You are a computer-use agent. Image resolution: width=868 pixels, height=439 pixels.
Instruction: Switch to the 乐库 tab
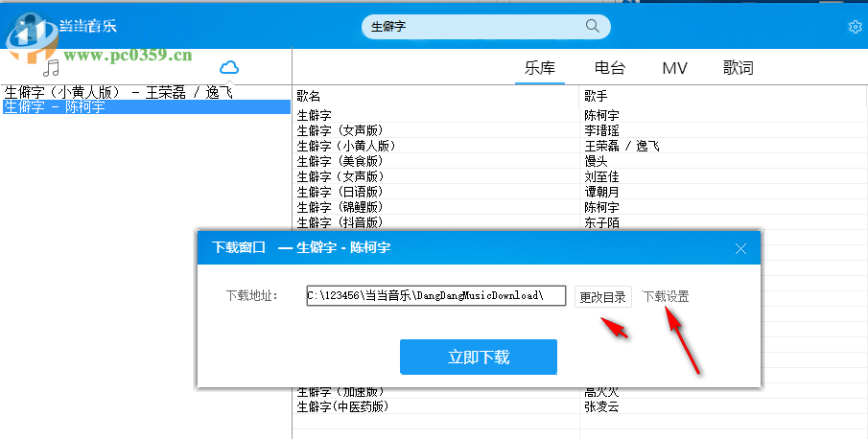(x=540, y=68)
